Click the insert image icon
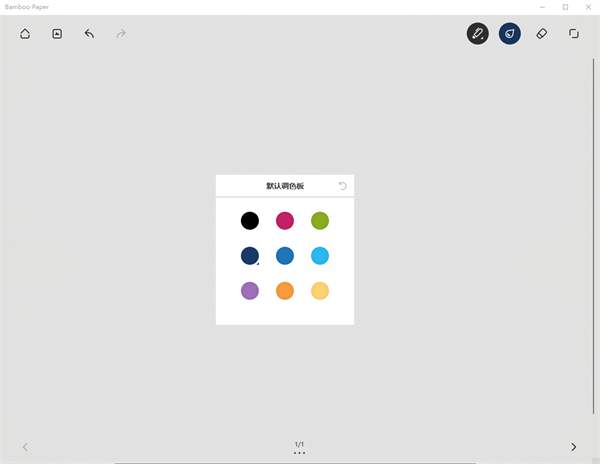This screenshot has height=464, width=600. click(x=57, y=34)
